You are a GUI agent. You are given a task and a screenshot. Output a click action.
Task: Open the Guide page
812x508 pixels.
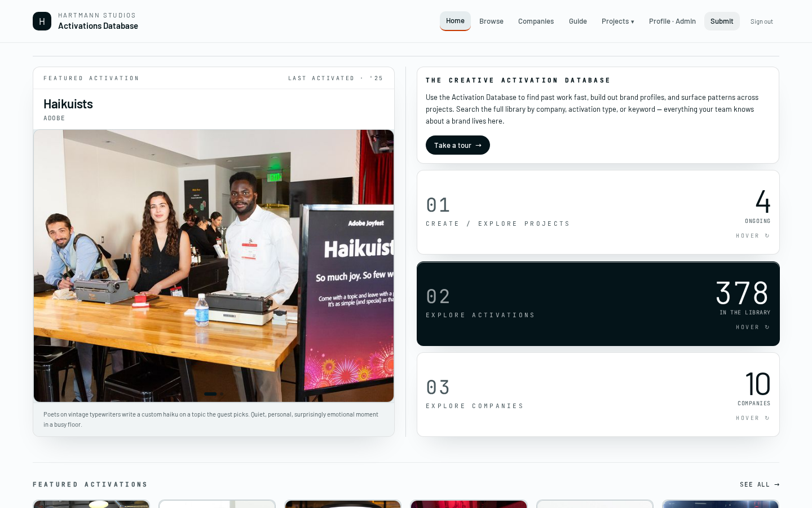click(x=578, y=21)
